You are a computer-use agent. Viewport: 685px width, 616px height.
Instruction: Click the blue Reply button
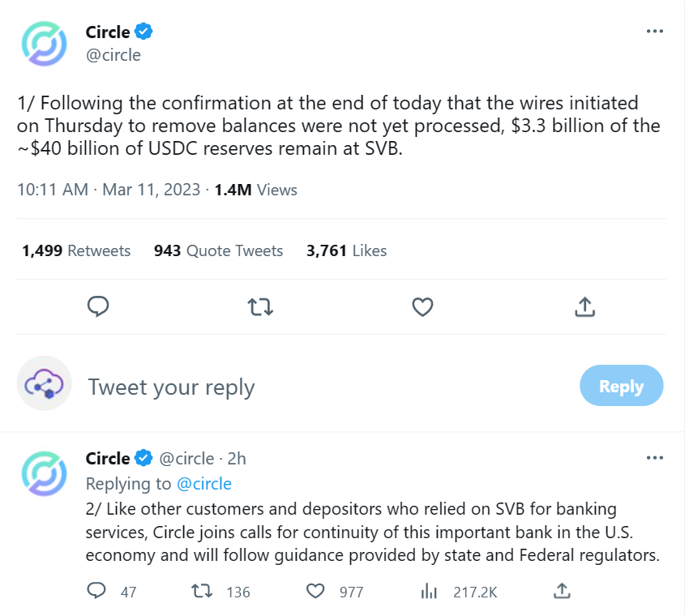(x=621, y=385)
